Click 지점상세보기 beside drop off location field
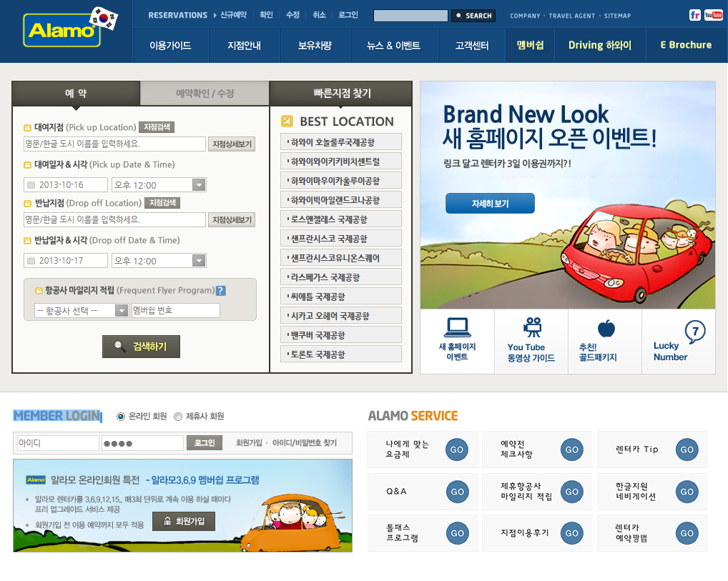The height and width of the screenshot is (581, 728). pos(232,219)
